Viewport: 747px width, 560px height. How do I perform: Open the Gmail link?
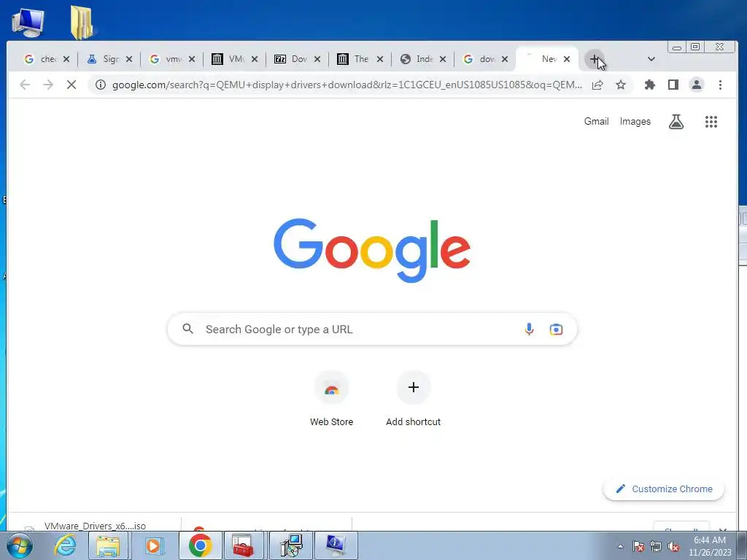(596, 122)
